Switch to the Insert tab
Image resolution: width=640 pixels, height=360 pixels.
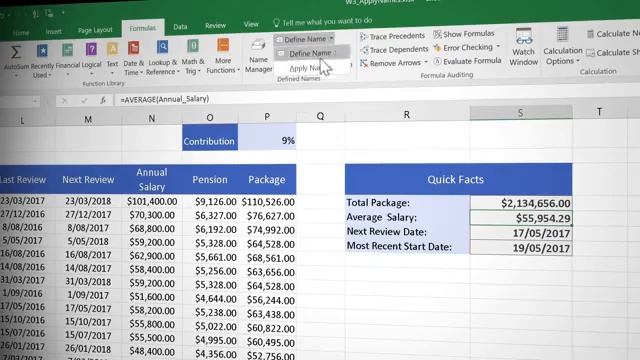pos(53,31)
